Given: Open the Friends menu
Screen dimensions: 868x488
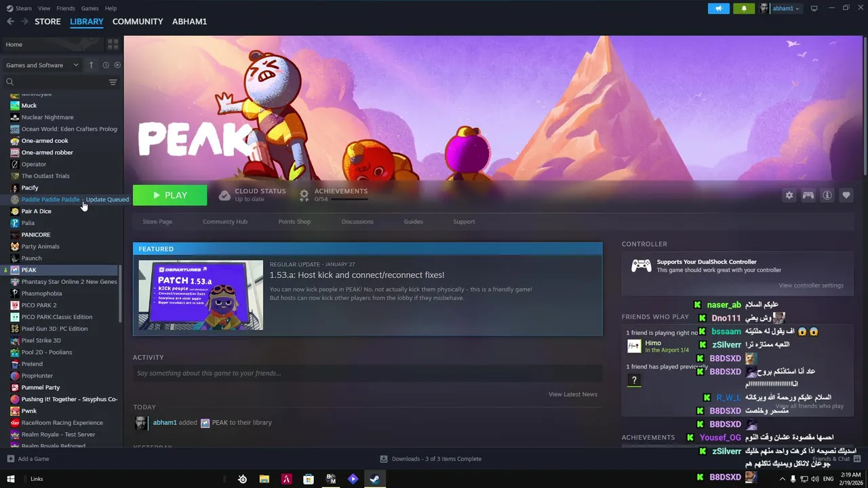Looking at the screenshot, I should 66,8.
